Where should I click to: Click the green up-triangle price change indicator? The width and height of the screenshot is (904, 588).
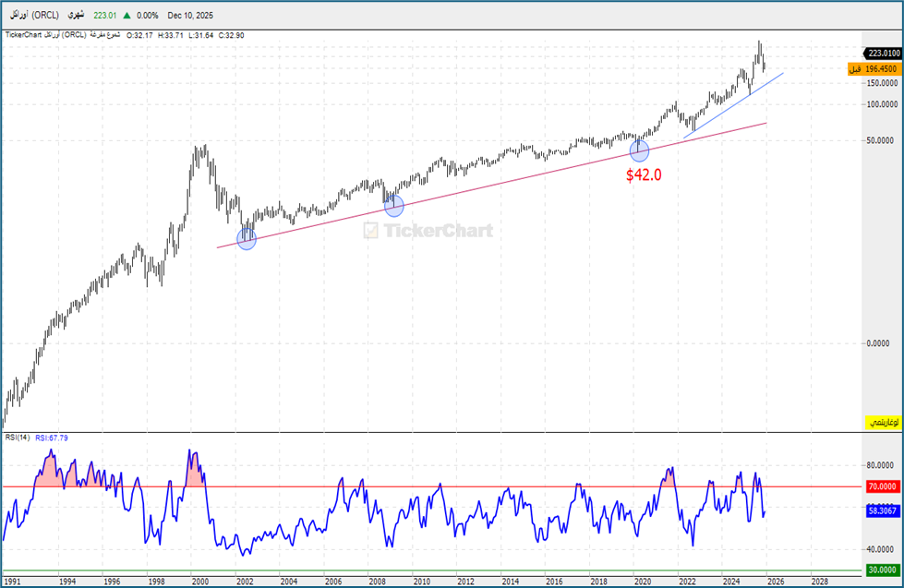tap(127, 16)
